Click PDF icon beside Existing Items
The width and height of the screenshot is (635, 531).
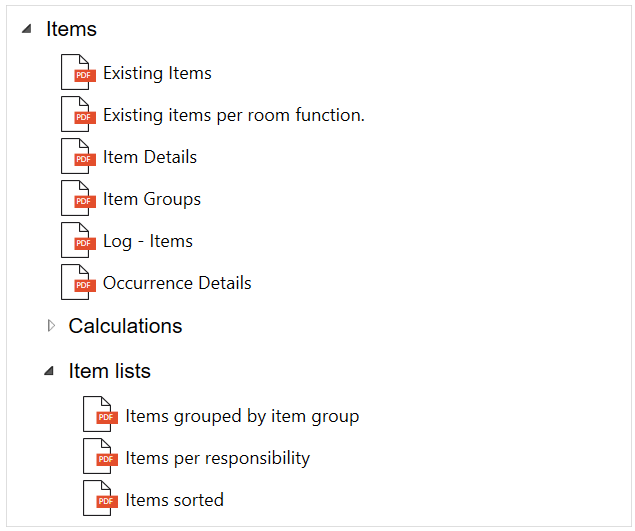pos(77,73)
